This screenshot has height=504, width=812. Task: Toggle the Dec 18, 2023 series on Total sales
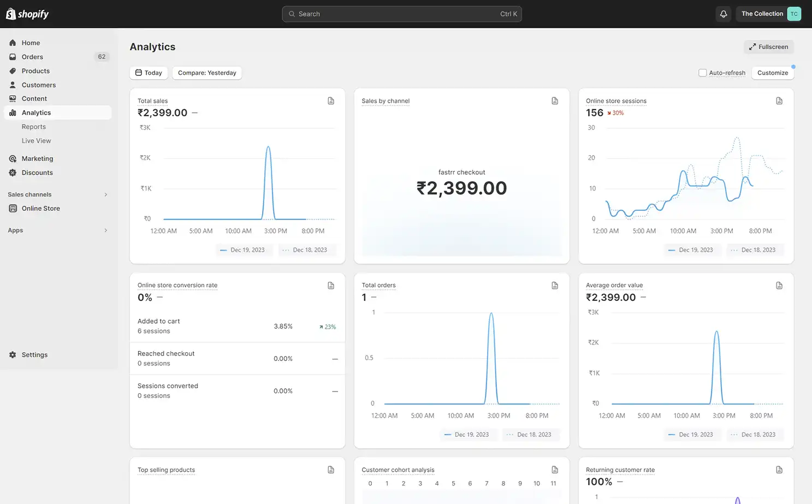(x=307, y=250)
